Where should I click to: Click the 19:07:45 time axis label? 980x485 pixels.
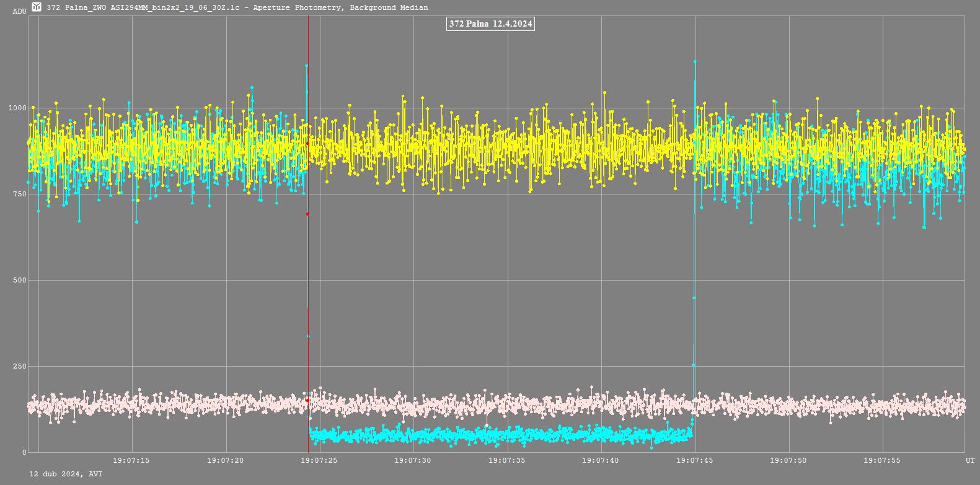click(x=695, y=460)
